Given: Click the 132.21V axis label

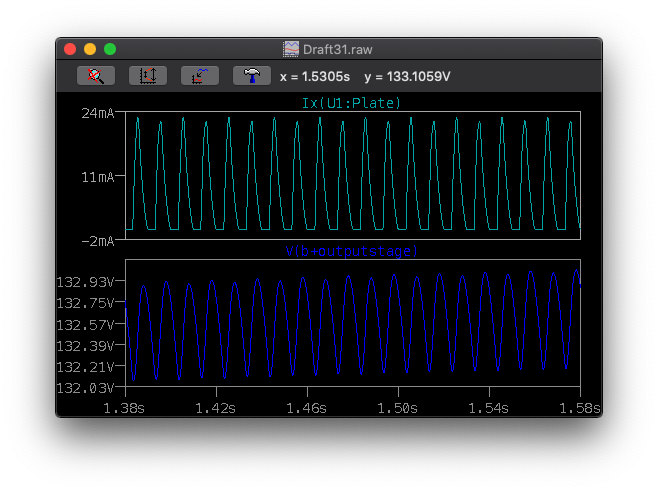Looking at the screenshot, I should [x=85, y=367].
